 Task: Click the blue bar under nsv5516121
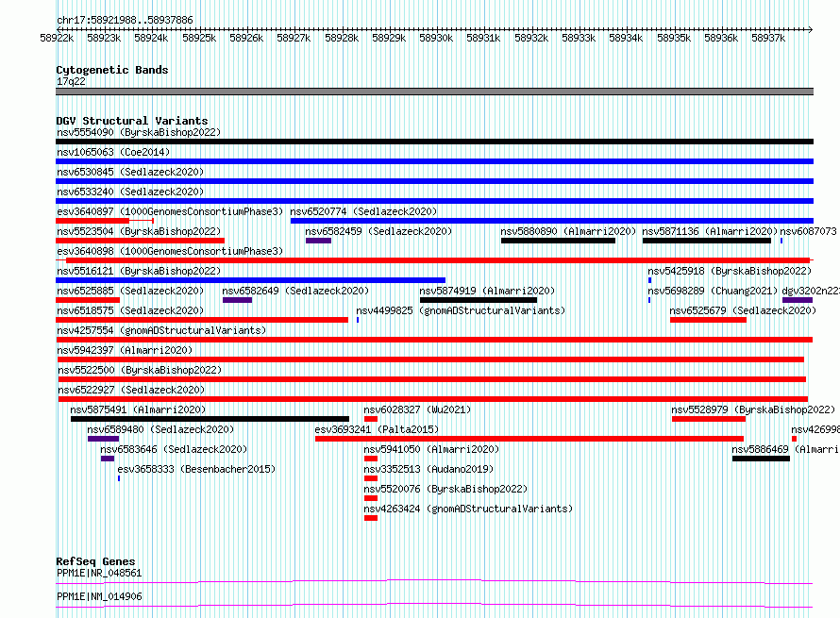(x=251, y=280)
